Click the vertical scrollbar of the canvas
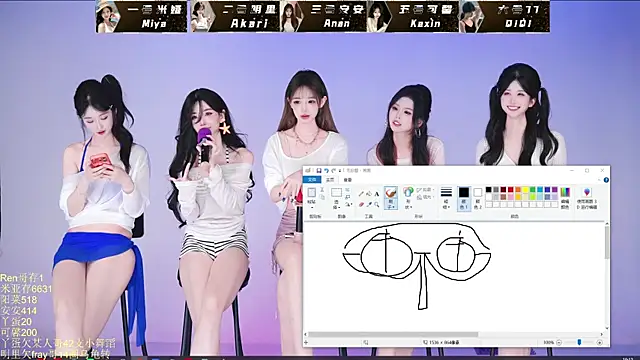640x360 pixels. pos(607,242)
